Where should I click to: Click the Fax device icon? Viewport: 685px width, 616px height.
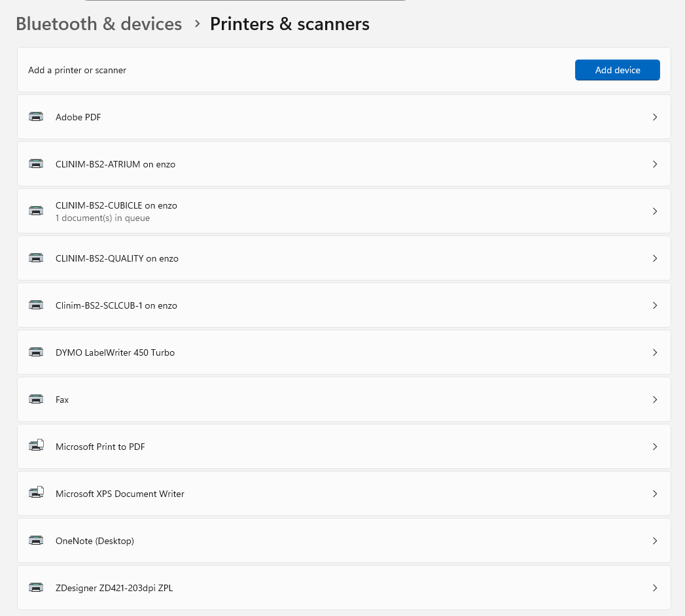tap(36, 400)
